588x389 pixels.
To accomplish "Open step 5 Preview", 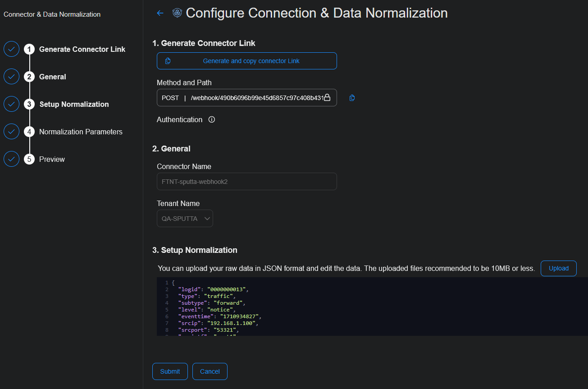I will click(x=52, y=159).
